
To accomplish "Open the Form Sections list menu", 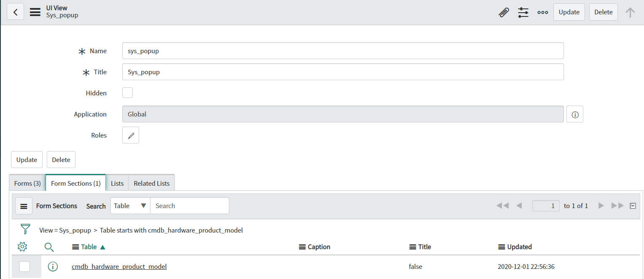I will [24, 206].
